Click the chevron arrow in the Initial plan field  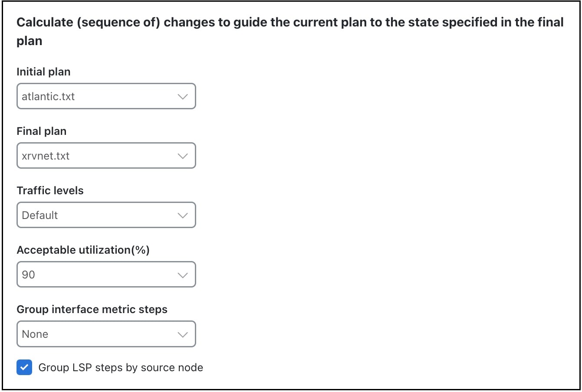click(x=183, y=97)
